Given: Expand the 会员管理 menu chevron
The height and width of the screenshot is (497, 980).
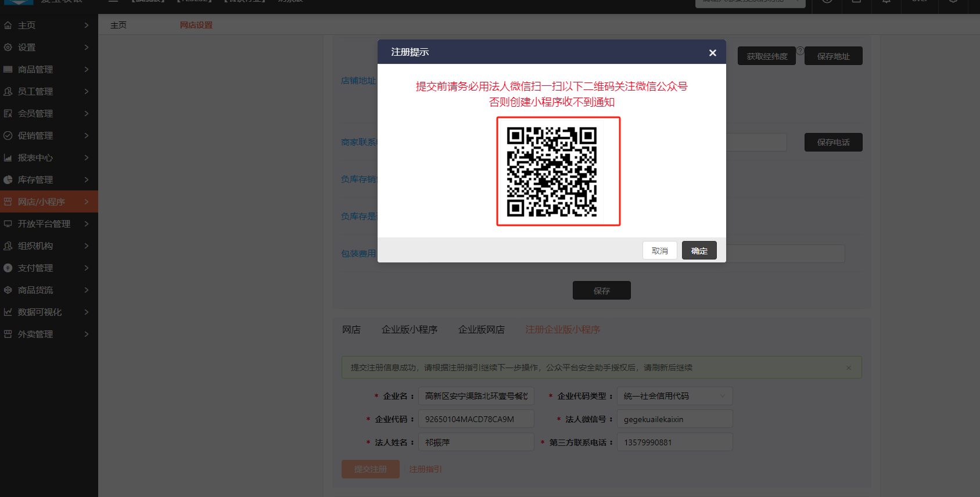Looking at the screenshot, I should 87,114.
